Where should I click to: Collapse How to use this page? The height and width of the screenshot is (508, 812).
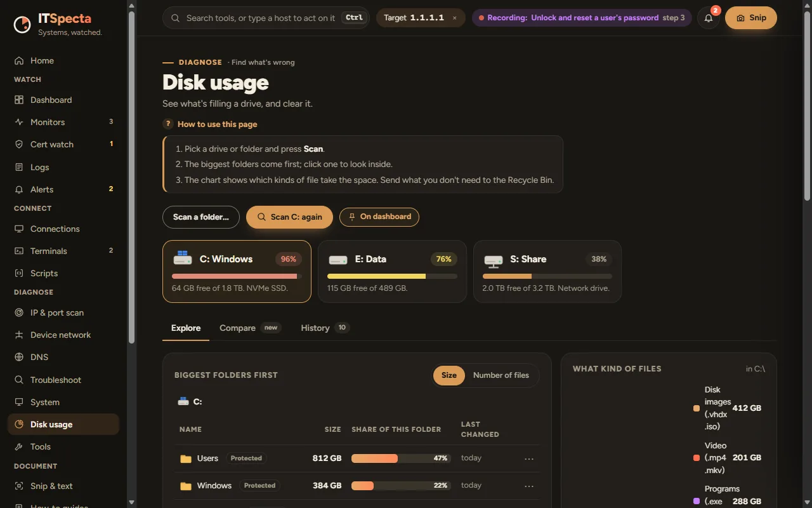click(x=210, y=124)
